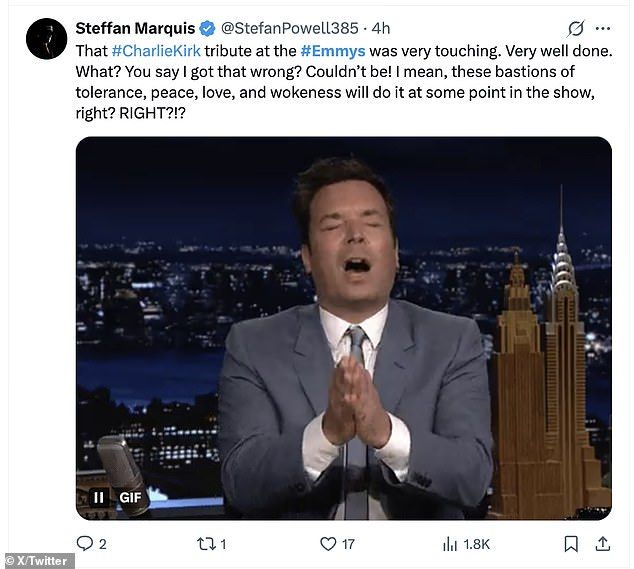Open the Grok explain-post icon
The image size is (634, 569).
(576, 28)
